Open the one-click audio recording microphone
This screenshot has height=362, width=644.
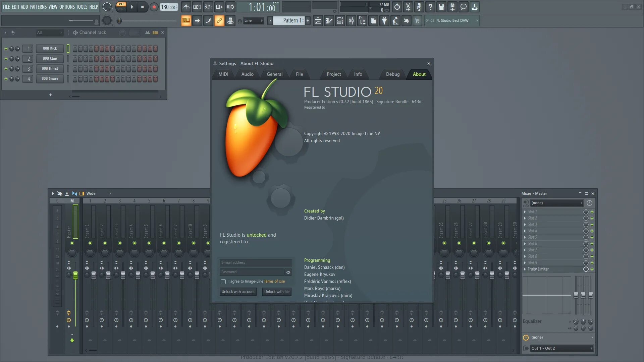coord(419,7)
